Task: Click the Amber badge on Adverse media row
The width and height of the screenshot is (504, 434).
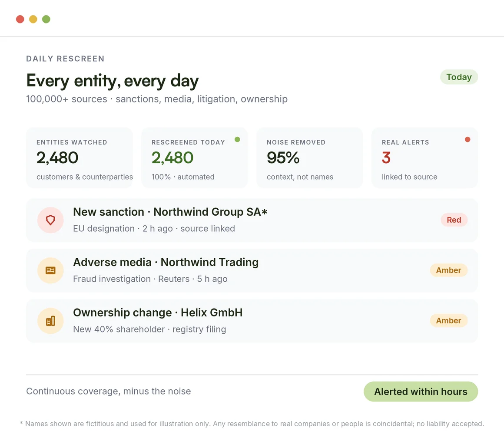Action: tap(448, 270)
